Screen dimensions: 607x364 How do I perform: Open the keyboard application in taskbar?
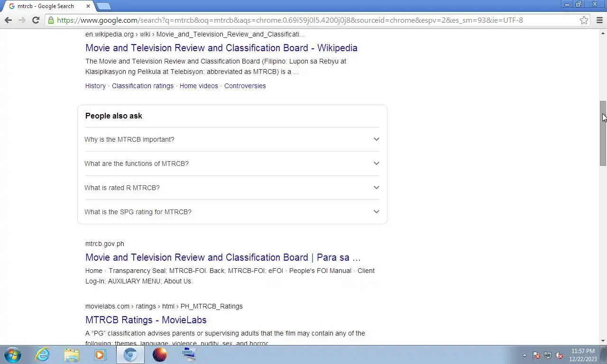[x=189, y=355]
